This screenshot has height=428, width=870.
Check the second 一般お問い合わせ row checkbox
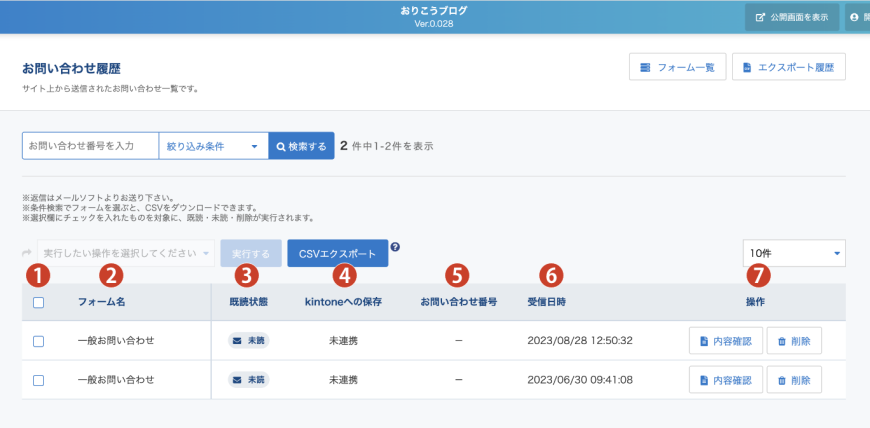tap(38, 380)
